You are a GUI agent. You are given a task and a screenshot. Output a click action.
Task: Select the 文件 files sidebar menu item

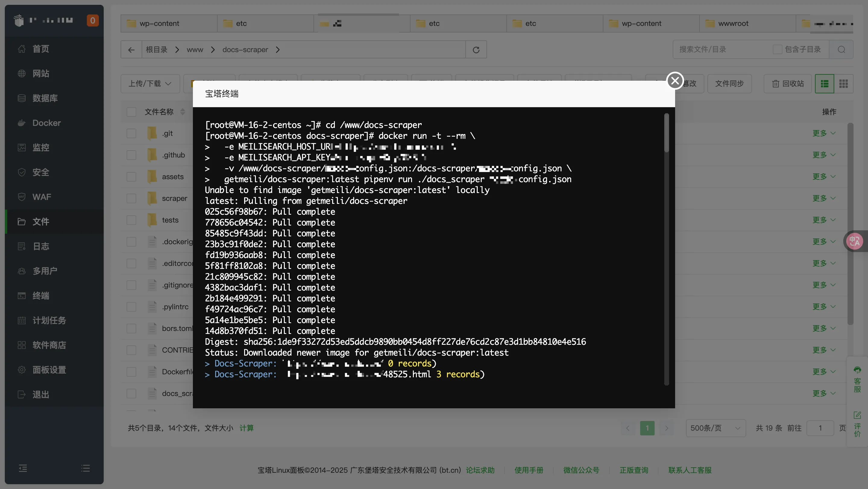tap(54, 221)
